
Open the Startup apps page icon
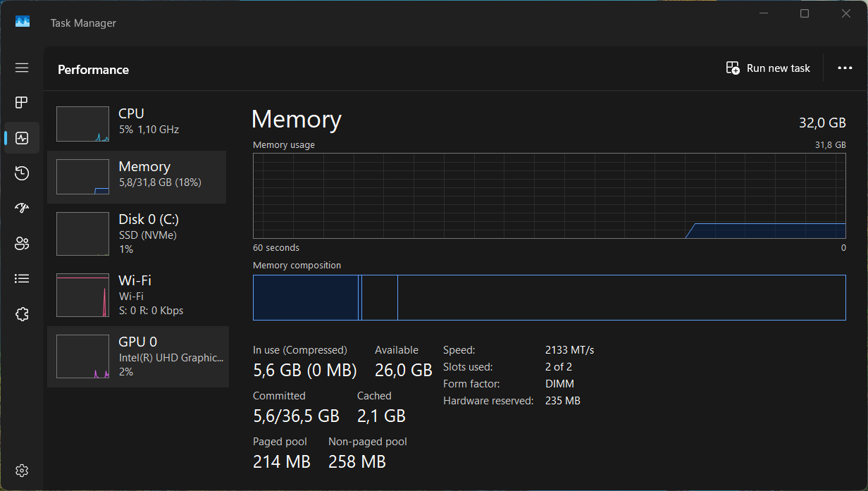point(22,209)
